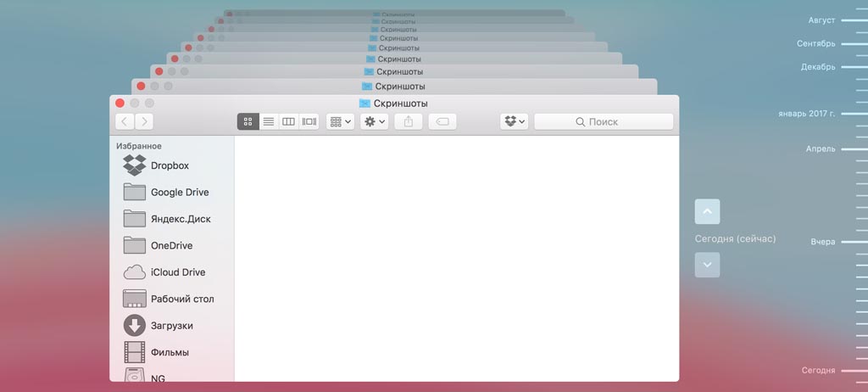Image resolution: width=868 pixels, height=392 pixels.
Task: Go back with the left arrow
Action: click(x=125, y=121)
